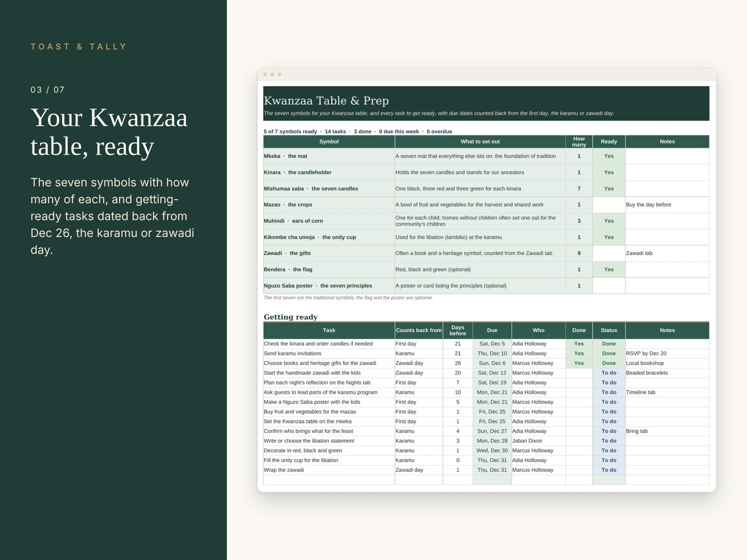Click 'Buy fruit and vegetables for the mazao'

click(329, 412)
